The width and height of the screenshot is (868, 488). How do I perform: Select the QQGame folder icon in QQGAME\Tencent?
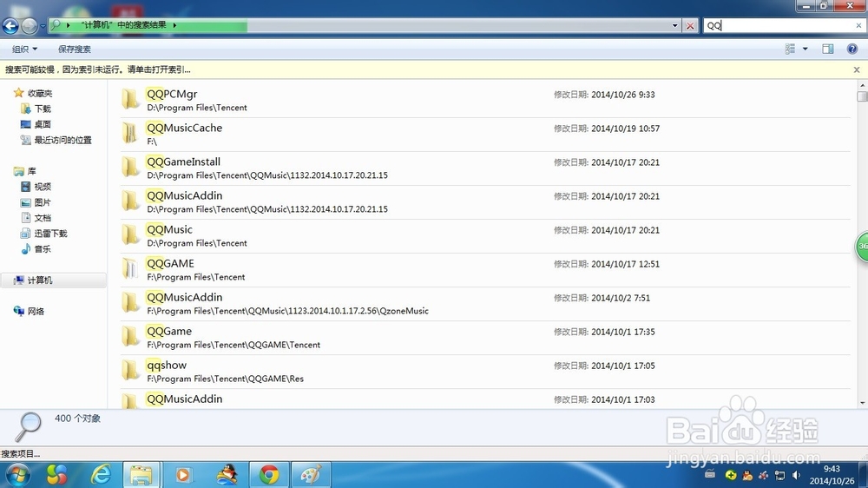[x=131, y=337]
